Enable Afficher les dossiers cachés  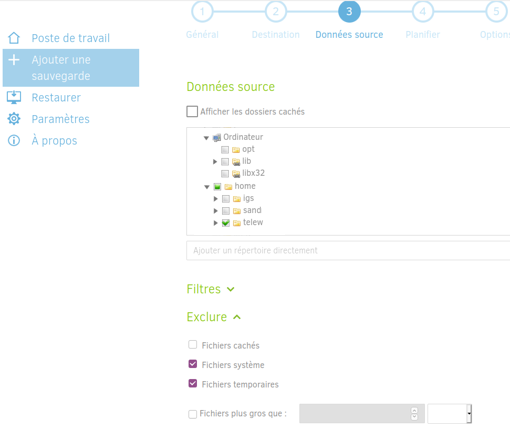coord(192,111)
